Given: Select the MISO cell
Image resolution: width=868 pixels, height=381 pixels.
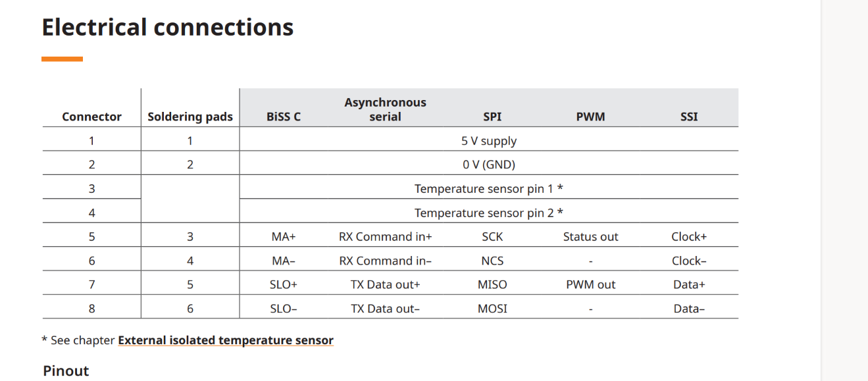Looking at the screenshot, I should [492, 285].
